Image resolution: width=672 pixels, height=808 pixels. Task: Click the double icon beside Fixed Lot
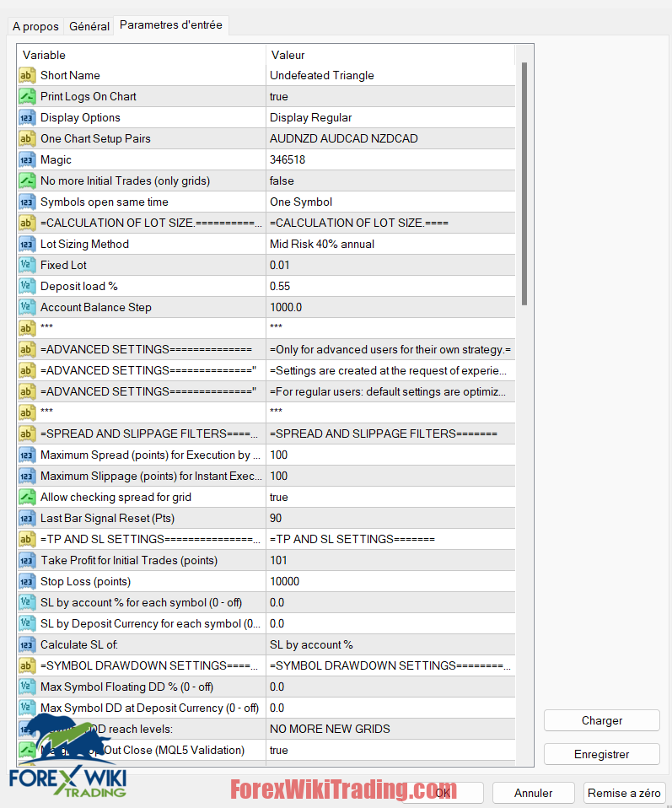(x=27, y=266)
